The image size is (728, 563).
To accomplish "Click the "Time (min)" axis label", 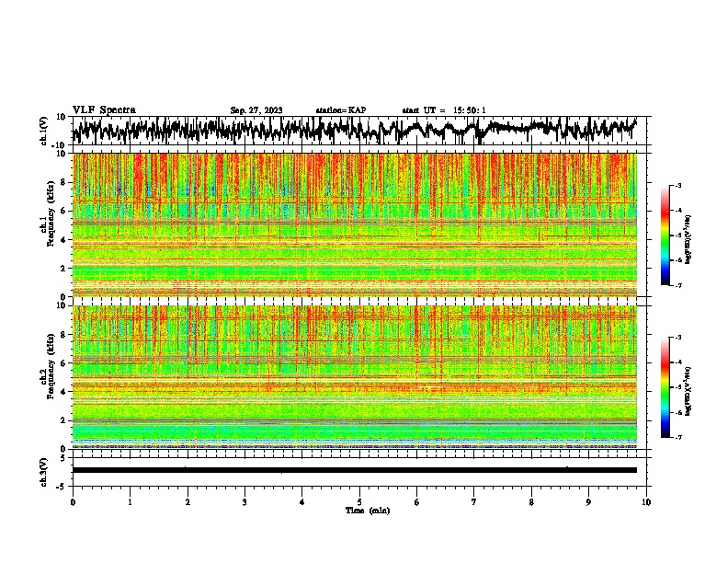I will [x=368, y=511].
